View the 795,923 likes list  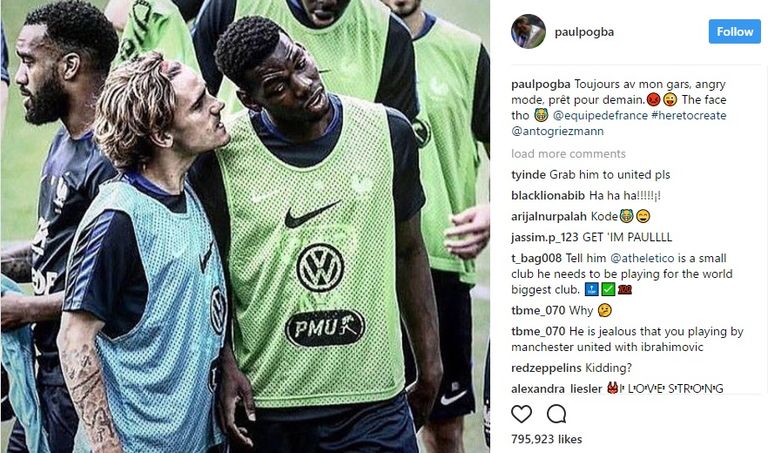coord(547,439)
